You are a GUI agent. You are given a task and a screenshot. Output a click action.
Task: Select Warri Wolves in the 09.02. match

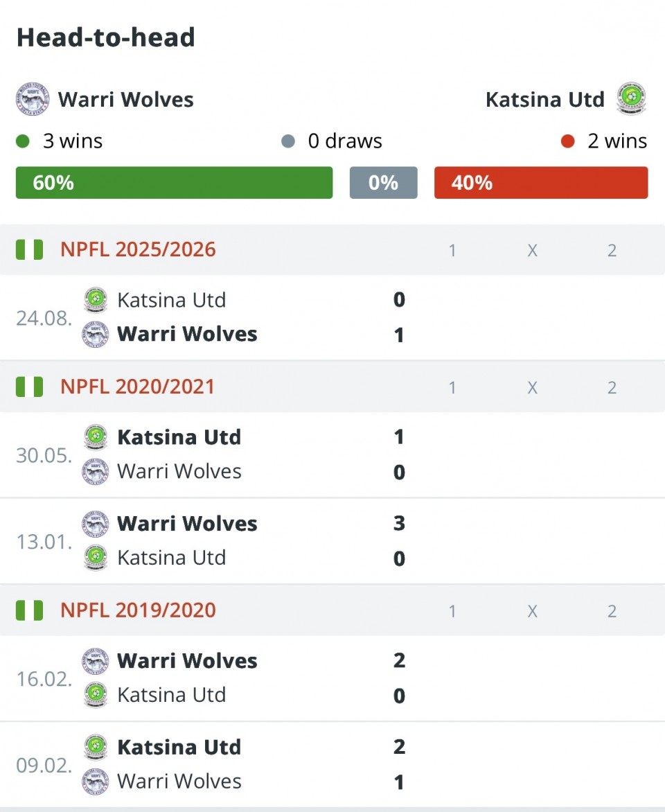click(x=179, y=782)
